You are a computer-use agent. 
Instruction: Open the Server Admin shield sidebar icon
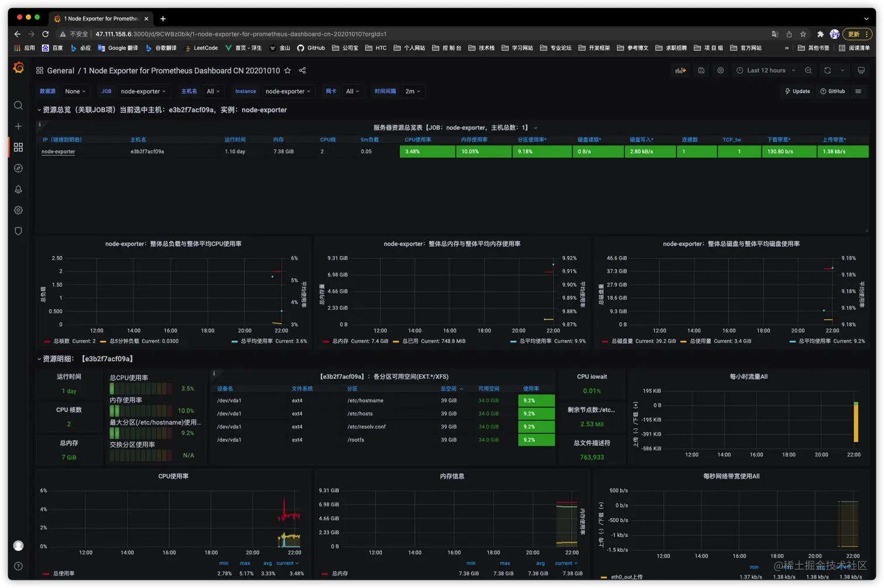point(18,231)
